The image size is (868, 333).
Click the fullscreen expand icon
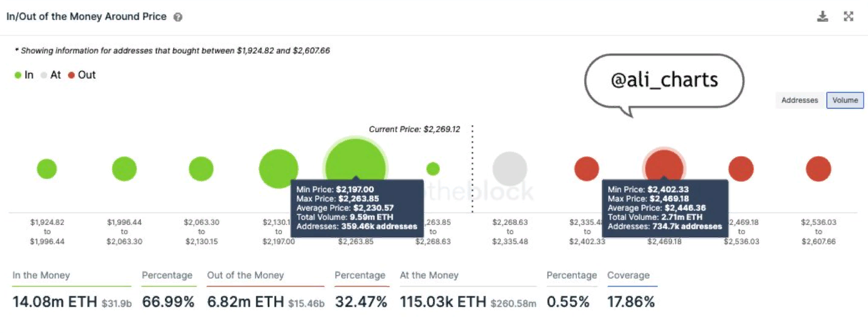coord(848,16)
